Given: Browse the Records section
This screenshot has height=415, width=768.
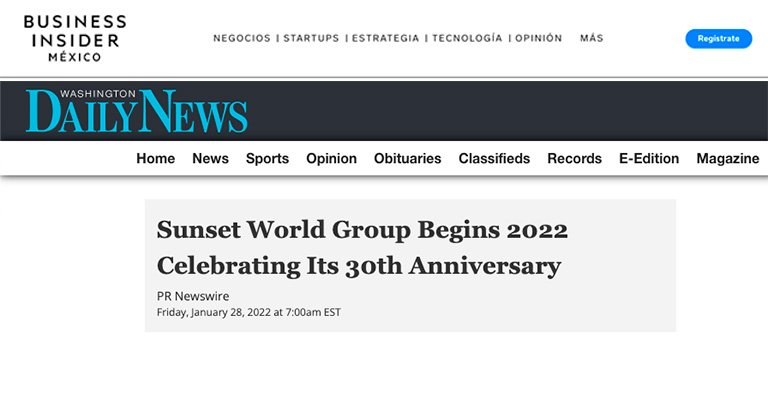Looking at the screenshot, I should tap(574, 159).
